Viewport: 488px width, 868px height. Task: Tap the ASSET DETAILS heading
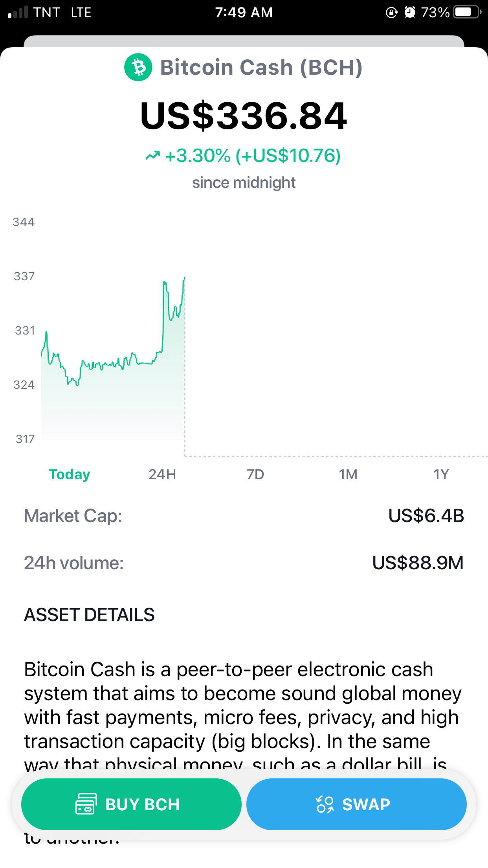point(89,614)
